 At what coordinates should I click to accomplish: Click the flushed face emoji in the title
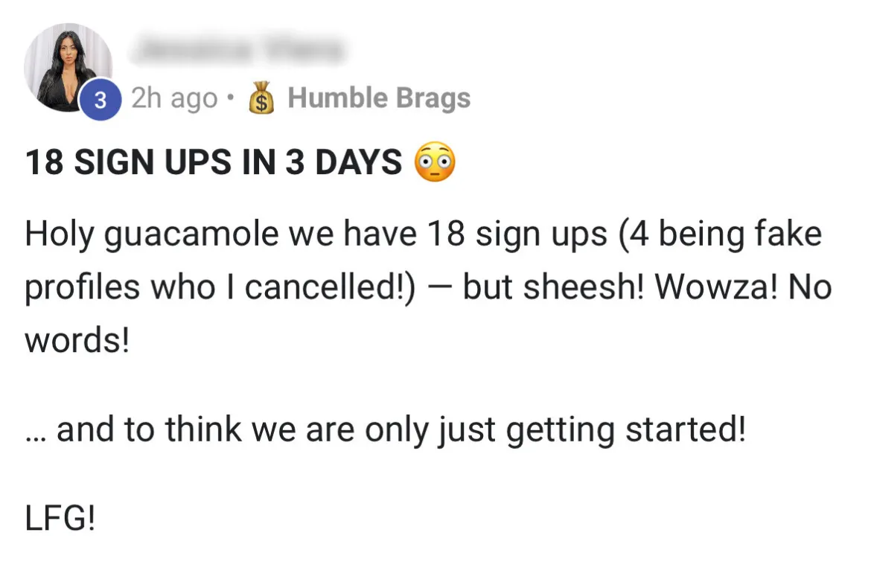tap(435, 162)
